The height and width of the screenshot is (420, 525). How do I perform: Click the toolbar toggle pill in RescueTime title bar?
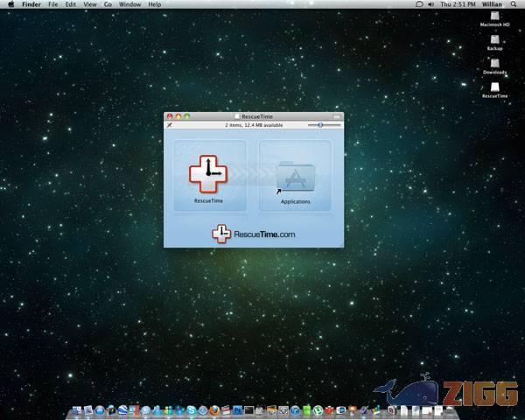point(337,116)
